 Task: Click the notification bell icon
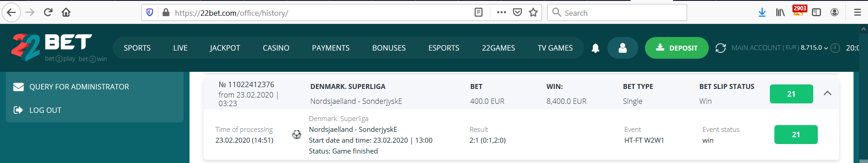pos(595,48)
